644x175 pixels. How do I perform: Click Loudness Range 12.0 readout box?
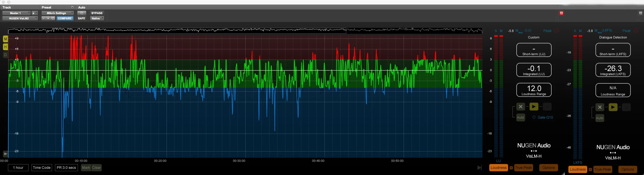pyautogui.click(x=534, y=90)
